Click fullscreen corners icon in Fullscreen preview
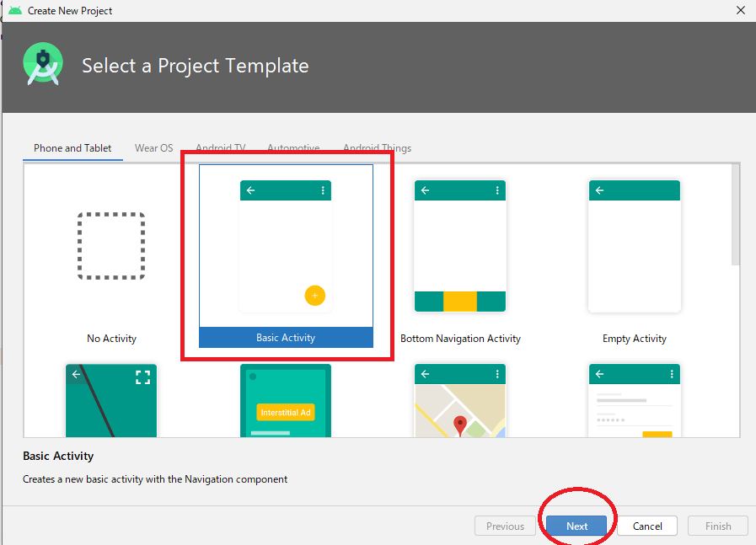The image size is (756, 545). [x=142, y=377]
